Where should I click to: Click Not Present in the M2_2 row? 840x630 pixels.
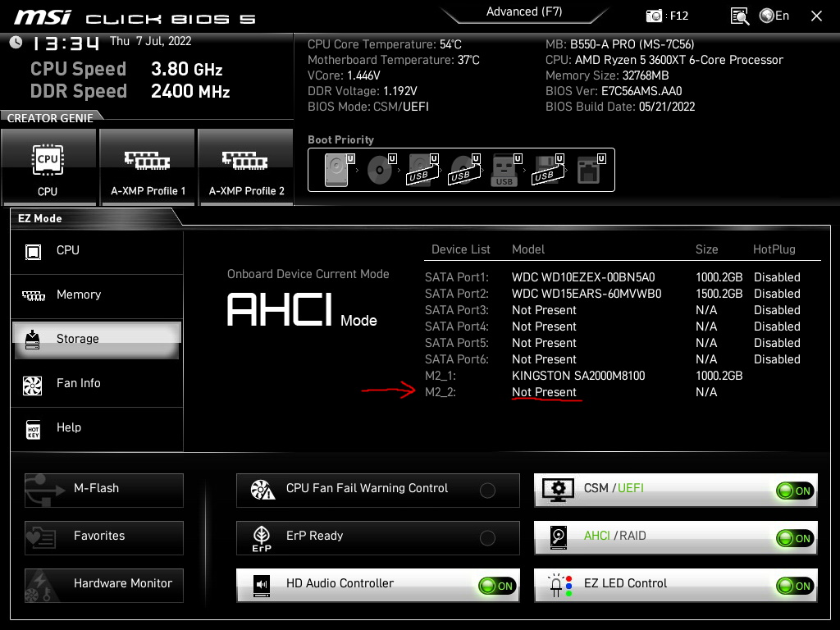544,393
